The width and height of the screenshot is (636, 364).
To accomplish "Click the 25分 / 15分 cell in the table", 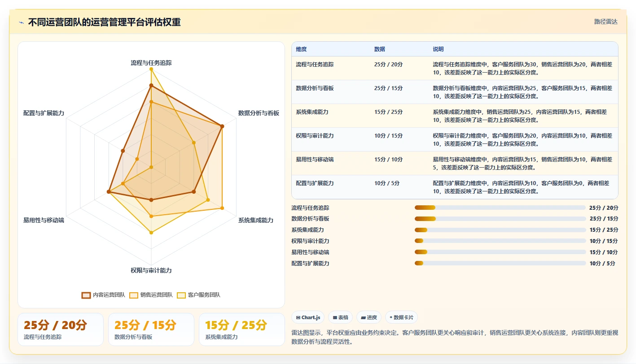I will point(388,88).
